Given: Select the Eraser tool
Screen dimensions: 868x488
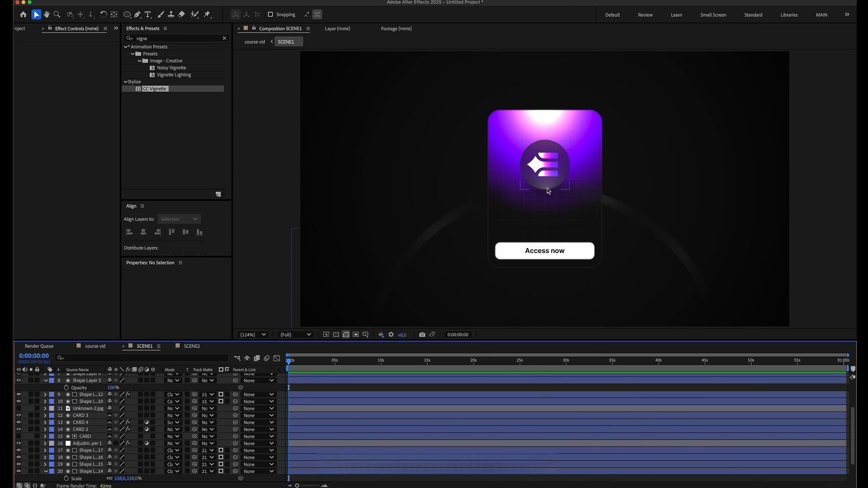Looking at the screenshot, I should click(x=182, y=14).
